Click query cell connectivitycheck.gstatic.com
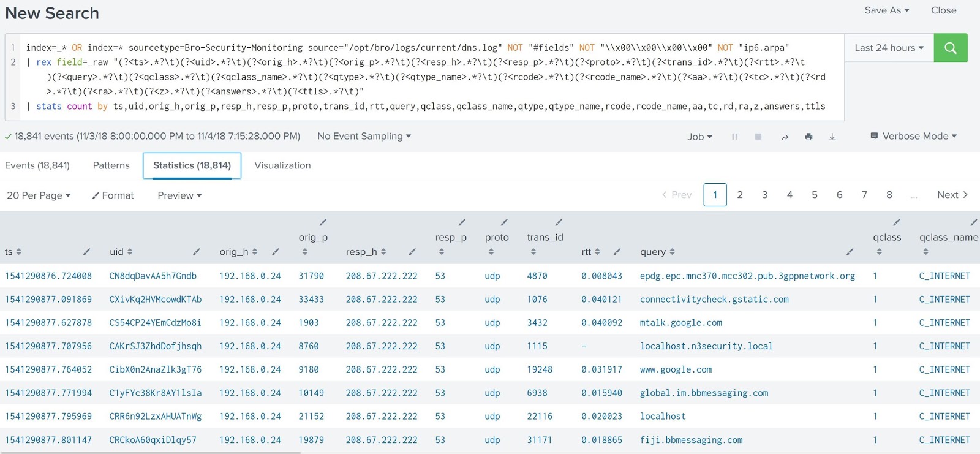Image resolution: width=980 pixels, height=454 pixels. (714, 300)
